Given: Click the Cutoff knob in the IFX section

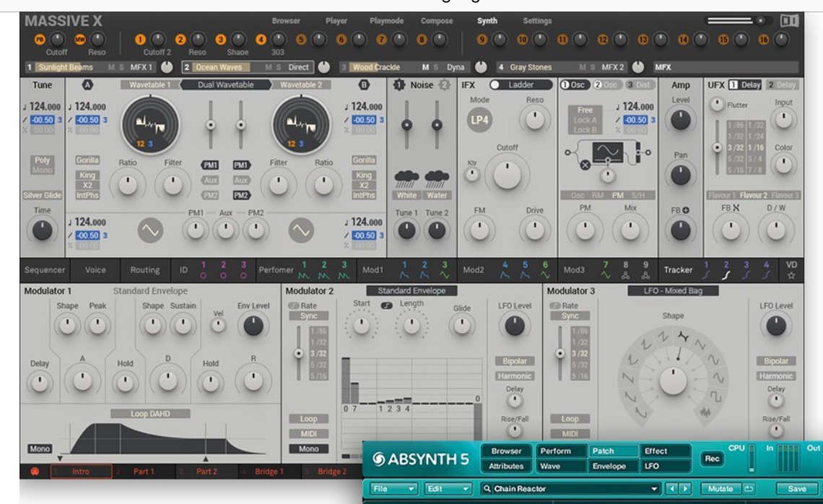Looking at the screenshot, I should (507, 174).
